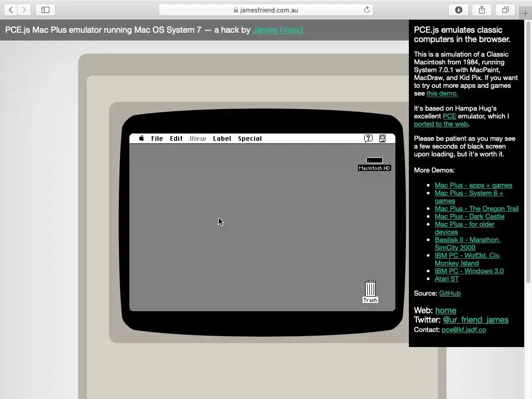Click the 'More Demos:' heading text
The image size is (532, 399).
[x=434, y=170]
